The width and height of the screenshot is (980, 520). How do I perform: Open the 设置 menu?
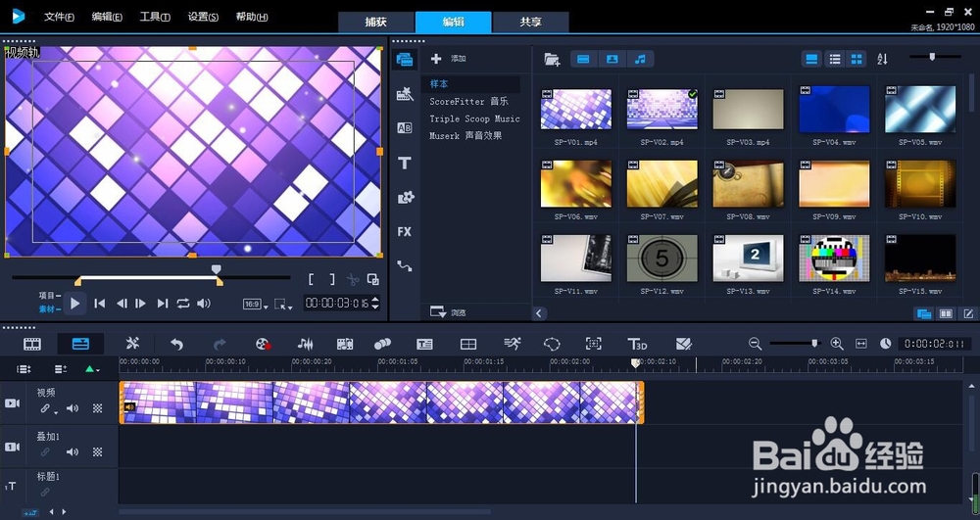(x=203, y=17)
